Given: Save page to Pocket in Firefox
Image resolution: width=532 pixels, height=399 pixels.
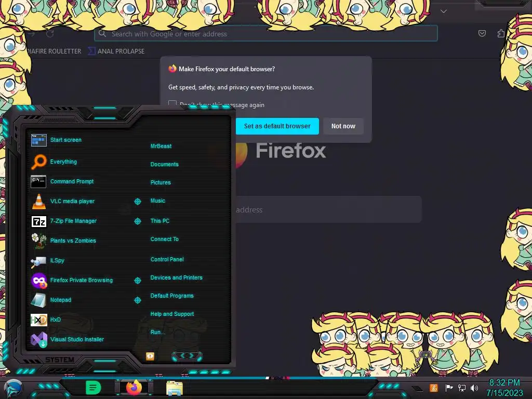Looking at the screenshot, I should 482,33.
